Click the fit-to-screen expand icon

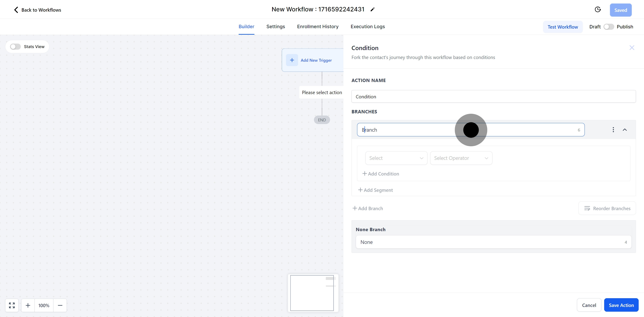pos(12,305)
